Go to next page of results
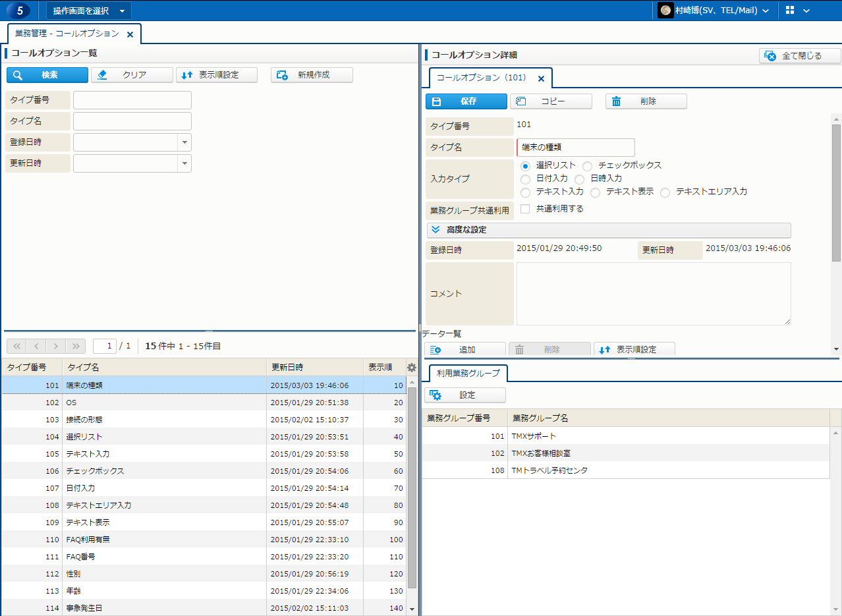The image size is (842, 616). click(x=57, y=346)
